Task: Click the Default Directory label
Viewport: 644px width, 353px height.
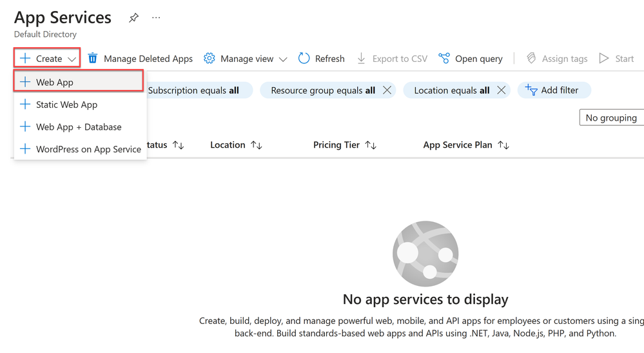Action: click(45, 34)
